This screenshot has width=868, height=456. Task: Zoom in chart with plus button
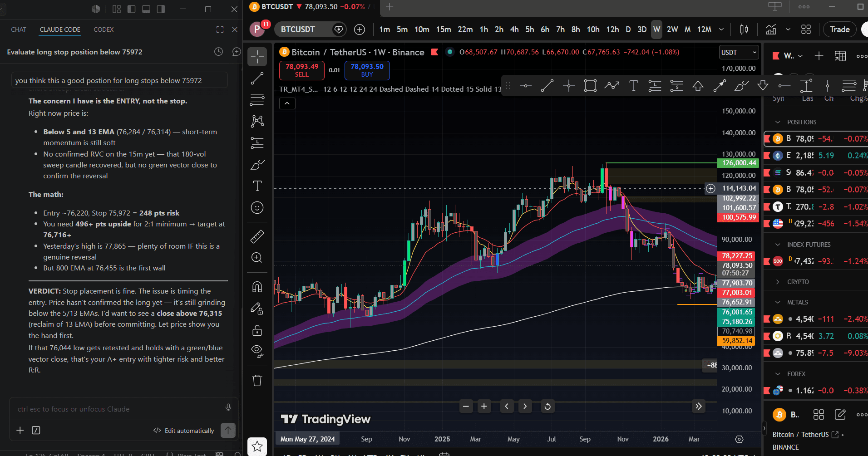coord(484,406)
